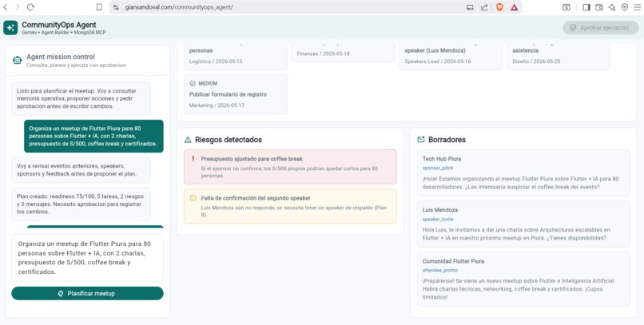The height and width of the screenshot is (325, 644).
Task: Click the Plan creado: readiness 75/100 message
Action: pyautogui.click(x=81, y=204)
